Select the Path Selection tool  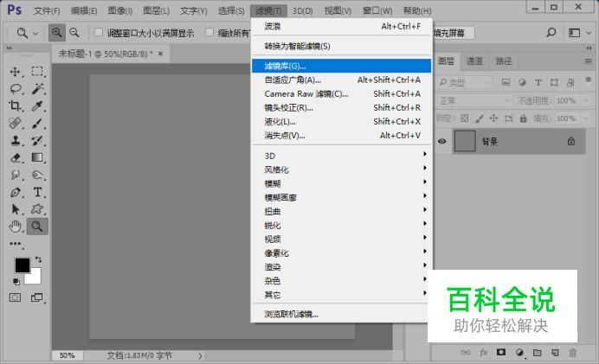[15, 209]
